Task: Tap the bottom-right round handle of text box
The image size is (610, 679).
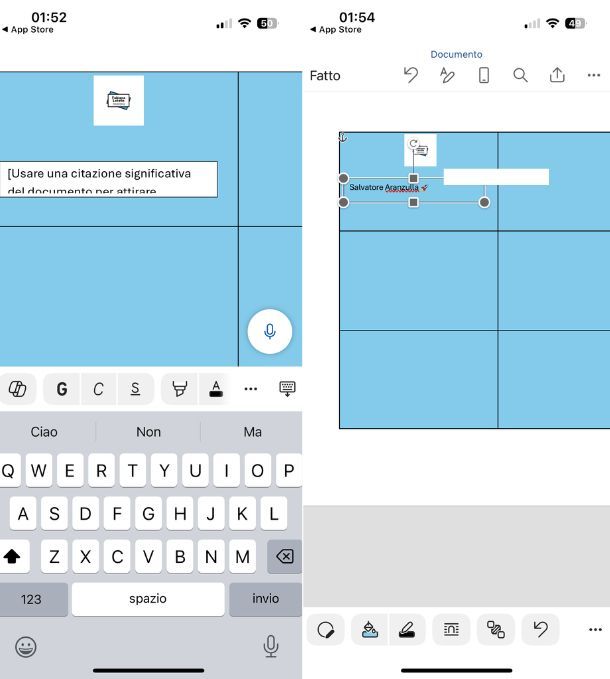Action: point(484,202)
